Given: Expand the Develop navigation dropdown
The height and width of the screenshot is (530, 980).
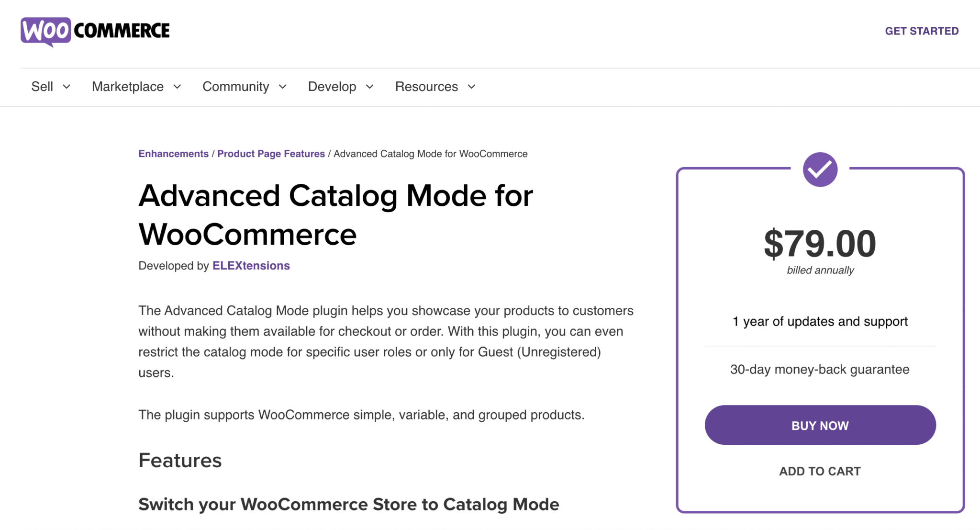Looking at the screenshot, I should point(341,87).
